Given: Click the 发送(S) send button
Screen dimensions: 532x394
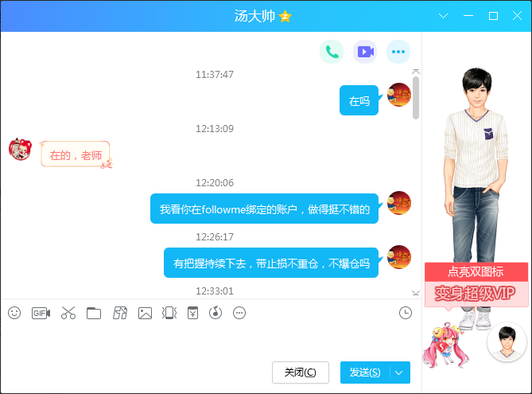Looking at the screenshot, I should pos(365,373).
